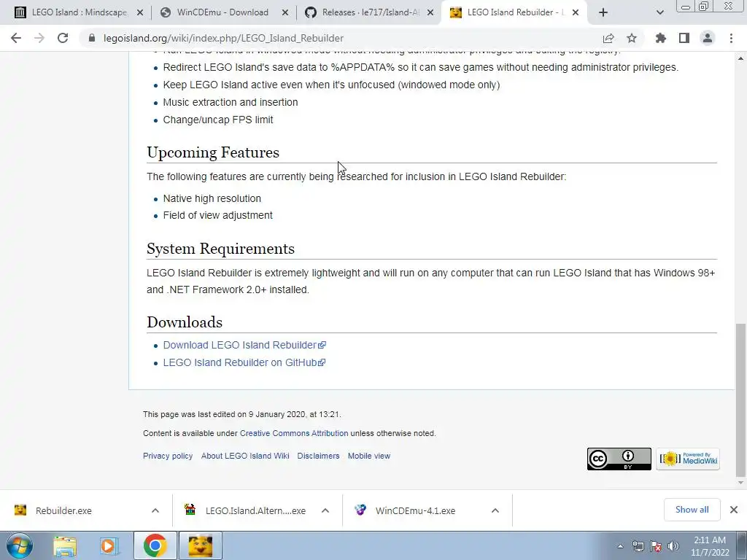747x560 pixels.
Task: Click the Creative Commons BY badge
Action: (x=619, y=459)
